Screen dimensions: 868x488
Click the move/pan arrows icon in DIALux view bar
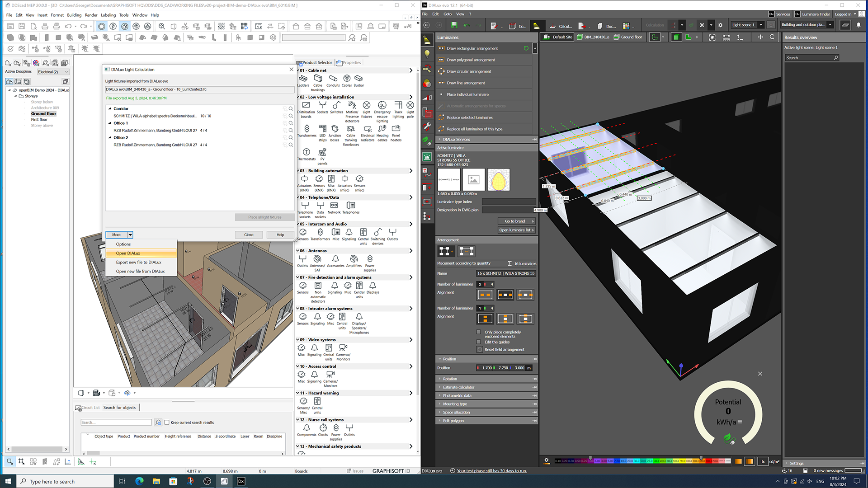(760, 37)
